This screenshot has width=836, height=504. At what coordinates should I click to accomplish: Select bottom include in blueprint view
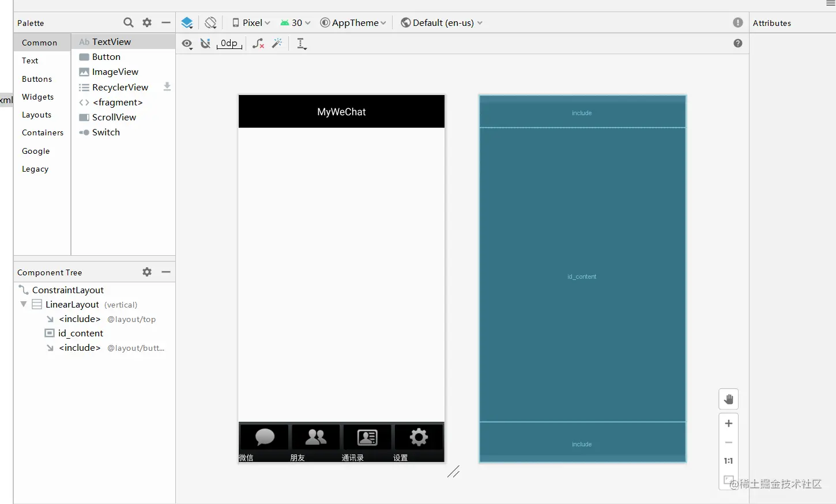pyautogui.click(x=582, y=442)
